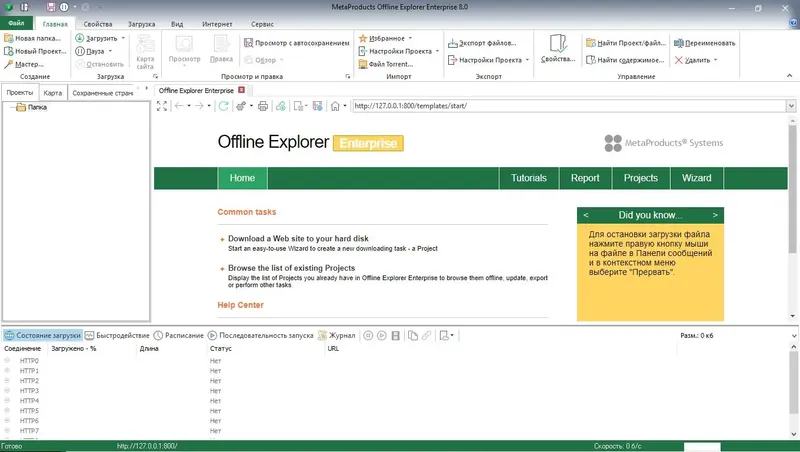The height and width of the screenshot is (452, 800).
Task: Show next tip with Did you know arrow
Action: (x=715, y=215)
